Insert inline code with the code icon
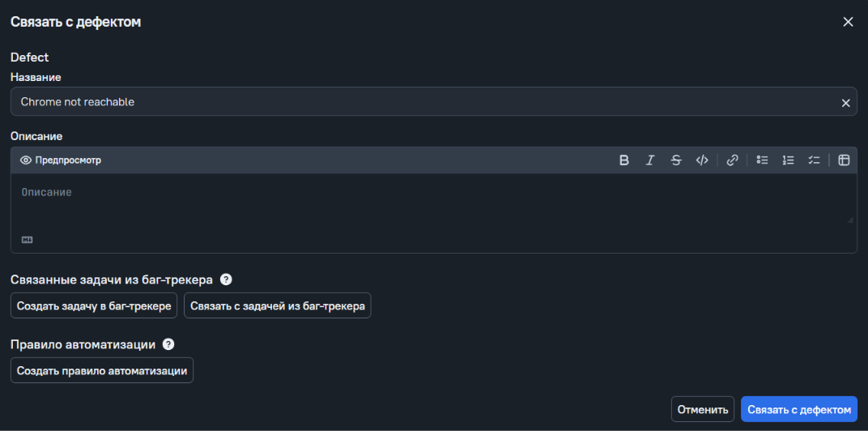868x431 pixels. [702, 160]
